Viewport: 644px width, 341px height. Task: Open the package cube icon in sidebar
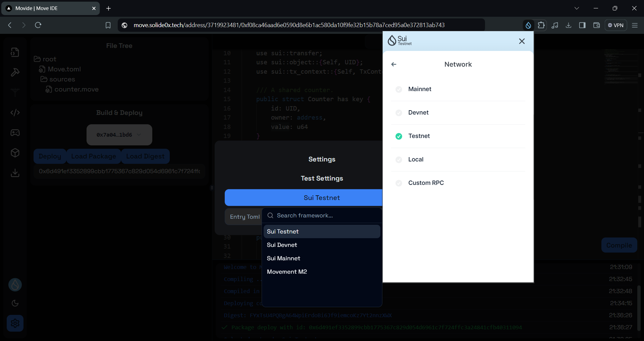click(x=15, y=153)
